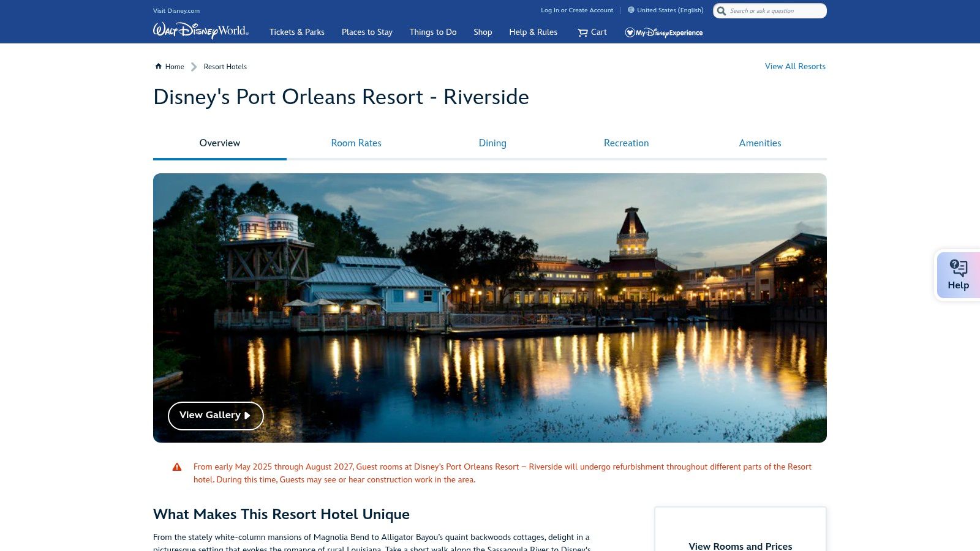Select the Amenities tab
This screenshot has width=980, height=551.
point(760,143)
